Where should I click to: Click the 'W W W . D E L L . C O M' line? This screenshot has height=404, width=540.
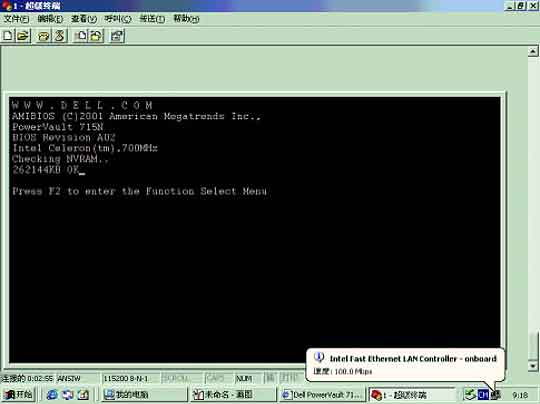82,105
